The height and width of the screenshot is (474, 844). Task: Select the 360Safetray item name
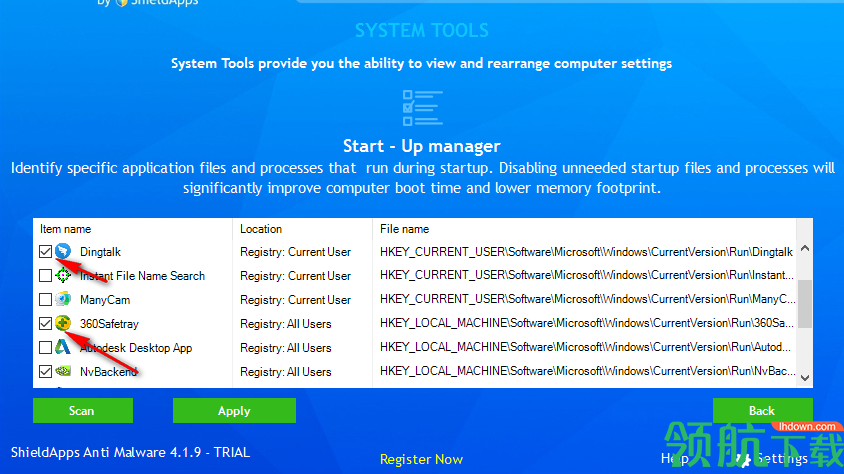click(x=109, y=324)
